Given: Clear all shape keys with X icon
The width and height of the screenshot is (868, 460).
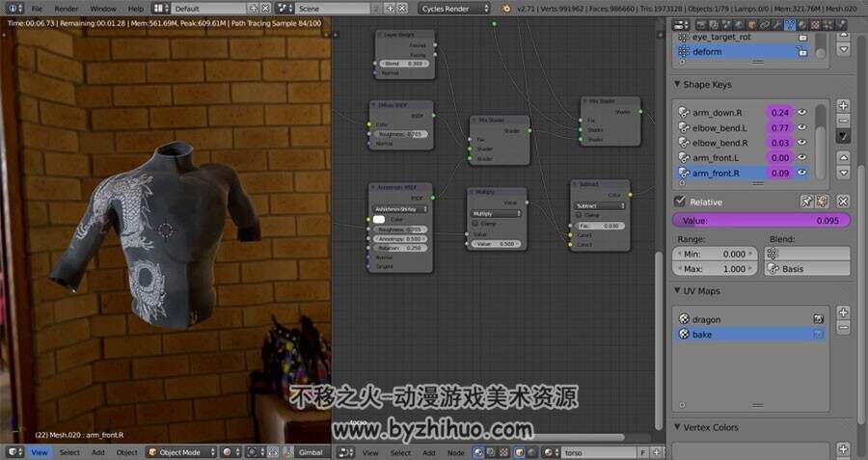Looking at the screenshot, I should 843,202.
